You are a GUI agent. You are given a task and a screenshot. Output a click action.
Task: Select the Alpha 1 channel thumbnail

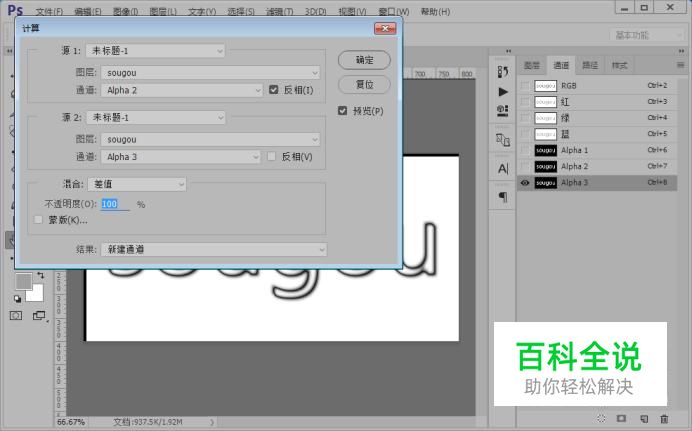click(545, 150)
